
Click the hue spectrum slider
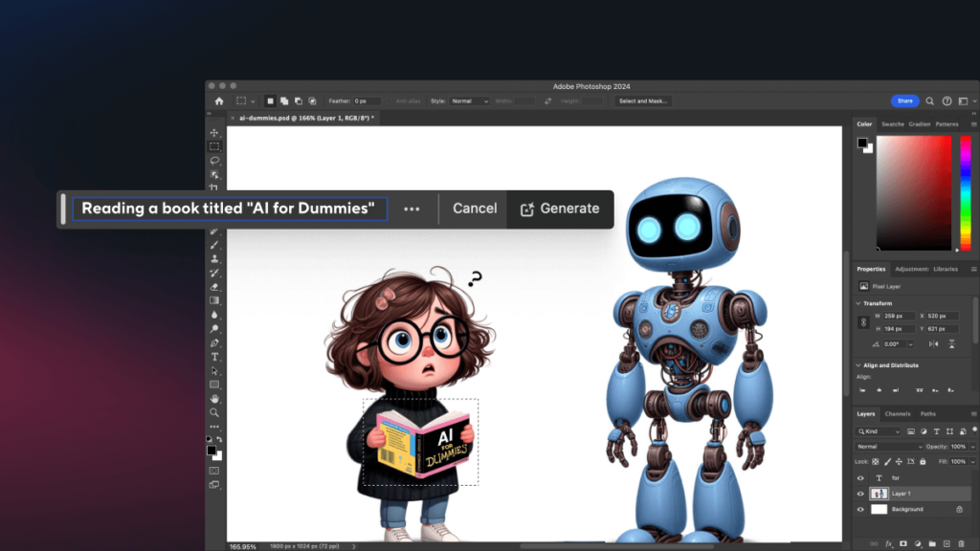966,193
